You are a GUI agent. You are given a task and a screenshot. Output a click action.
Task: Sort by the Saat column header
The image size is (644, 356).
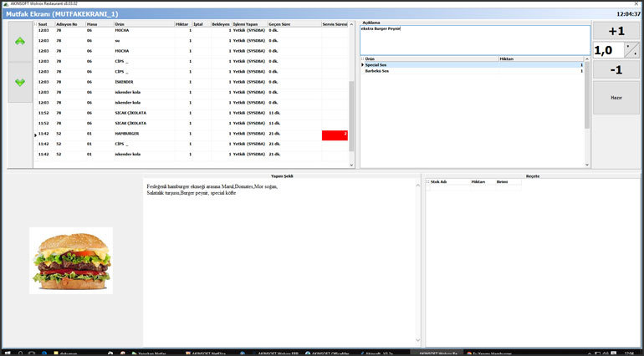[46, 24]
